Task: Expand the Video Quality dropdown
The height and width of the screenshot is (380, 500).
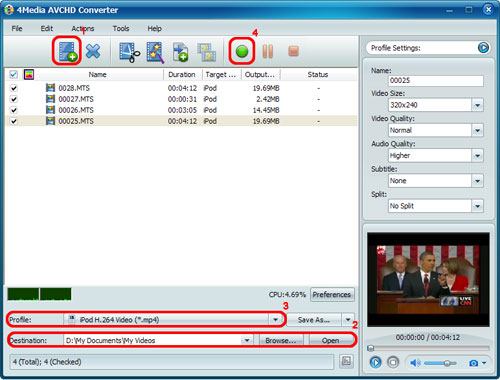Action: tap(477, 130)
